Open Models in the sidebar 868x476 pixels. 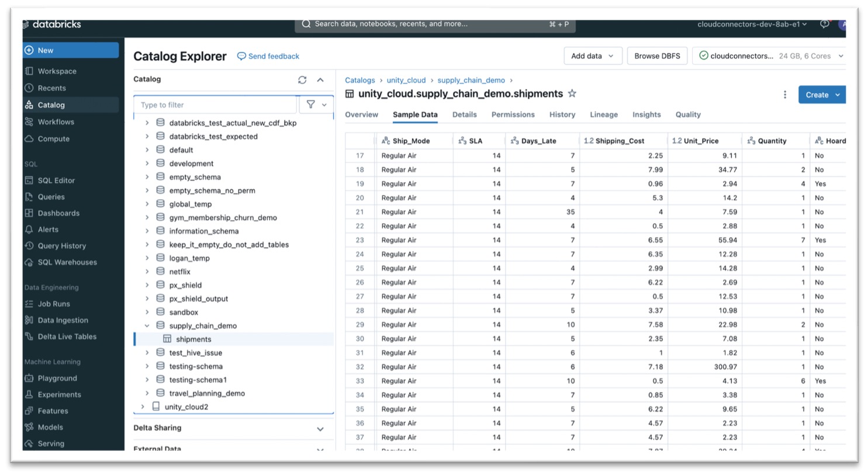(x=50, y=428)
